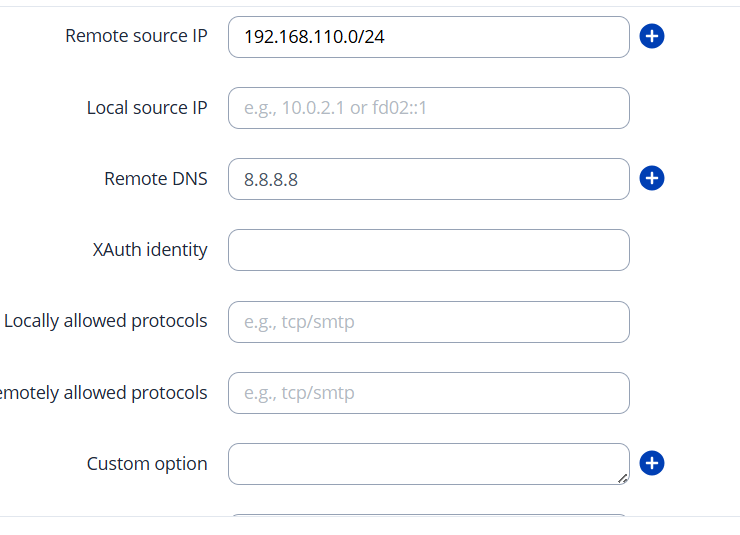Click the "XAuth identity" label
This screenshot has height=535, width=740.
pyautogui.click(x=150, y=250)
